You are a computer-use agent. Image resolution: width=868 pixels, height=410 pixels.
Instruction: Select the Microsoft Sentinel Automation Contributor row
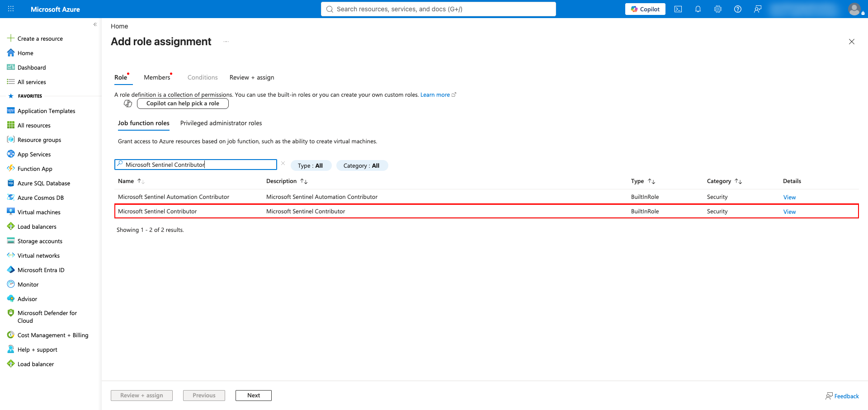click(486, 197)
